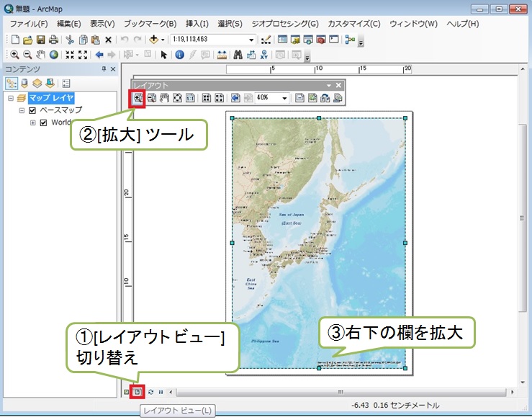Viewport: 532px width, 420px height.
Task: Click the Add Data button icon
Action: [x=154, y=39]
